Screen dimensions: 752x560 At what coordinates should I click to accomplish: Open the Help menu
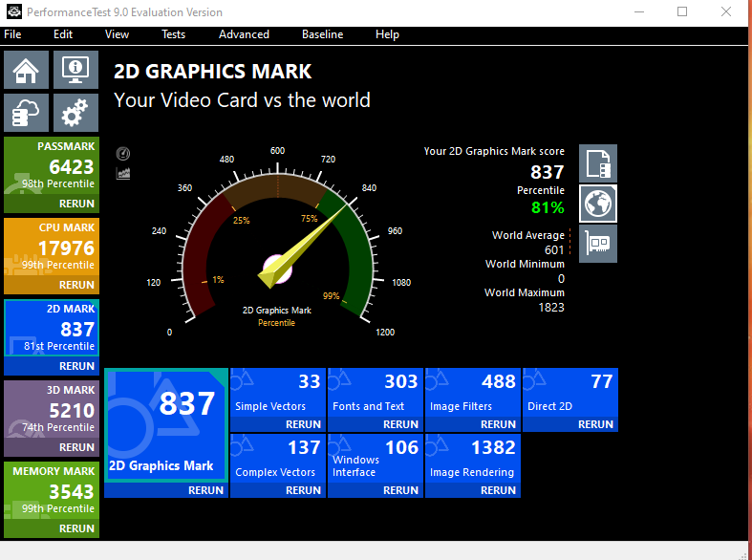pyautogui.click(x=387, y=34)
